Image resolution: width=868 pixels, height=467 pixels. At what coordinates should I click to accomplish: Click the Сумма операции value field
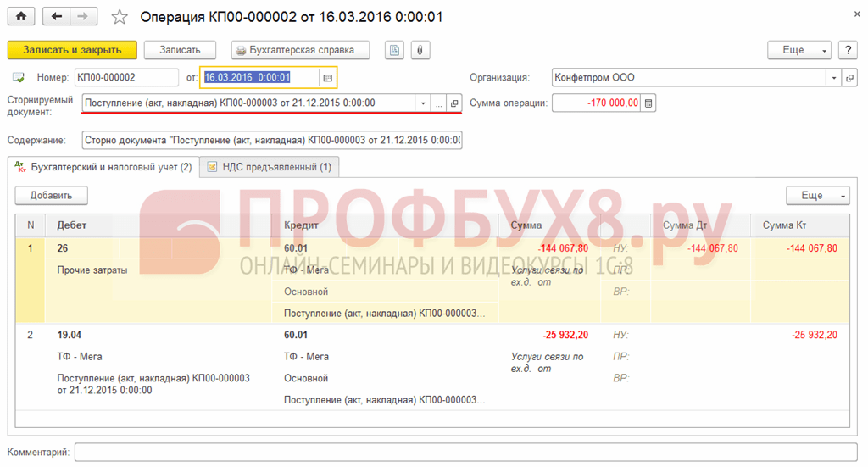pyautogui.click(x=597, y=103)
